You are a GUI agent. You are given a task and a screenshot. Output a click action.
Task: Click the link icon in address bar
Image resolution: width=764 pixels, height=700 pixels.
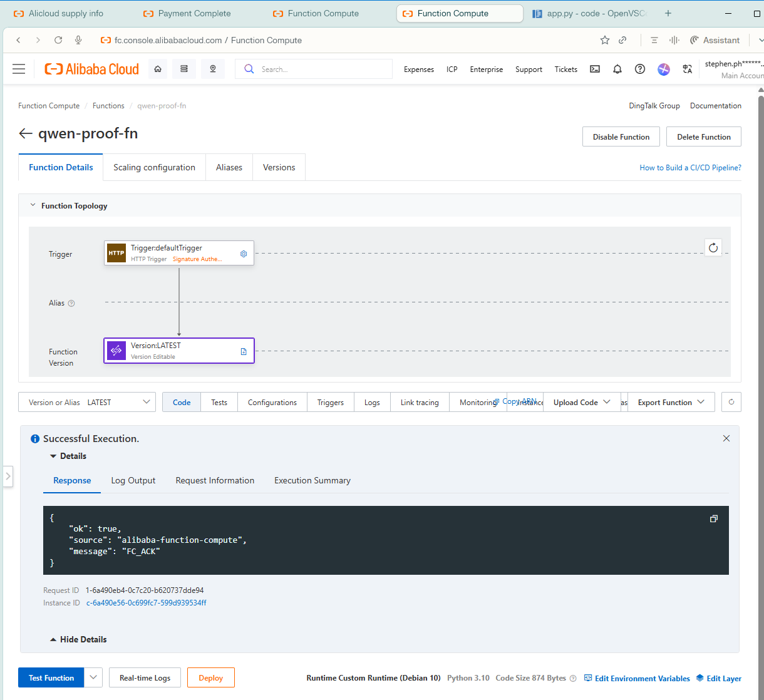point(622,40)
